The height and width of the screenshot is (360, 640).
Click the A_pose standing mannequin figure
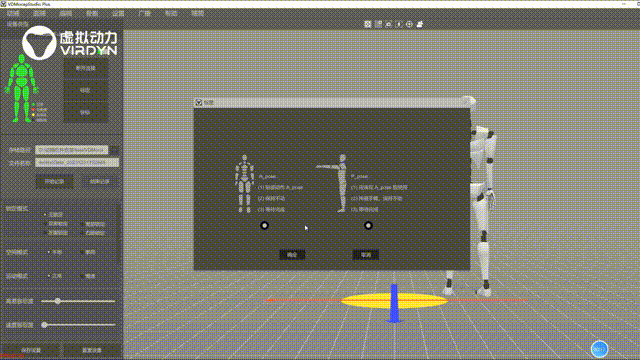click(244, 184)
